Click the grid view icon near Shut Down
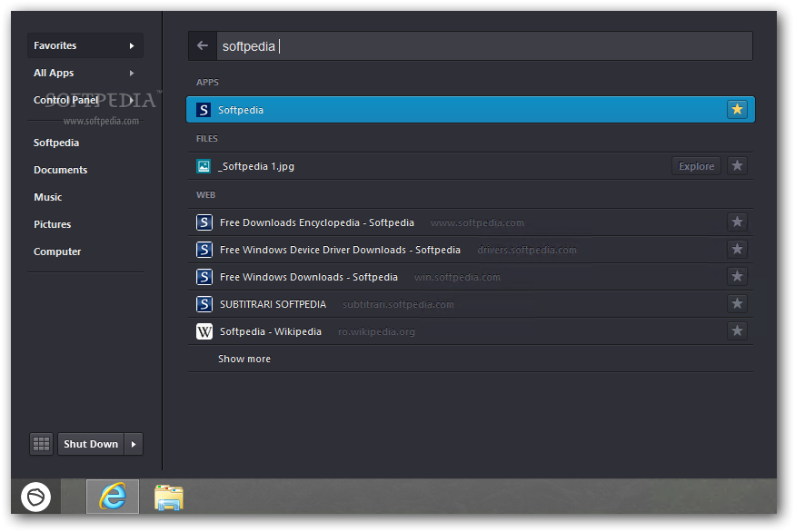This screenshot has height=532, width=795. (41, 444)
